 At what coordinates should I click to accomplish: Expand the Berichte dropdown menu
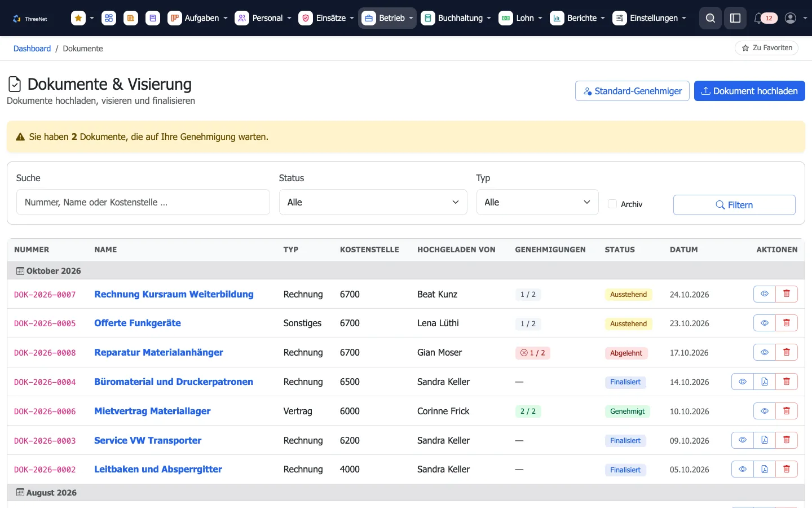coord(577,18)
